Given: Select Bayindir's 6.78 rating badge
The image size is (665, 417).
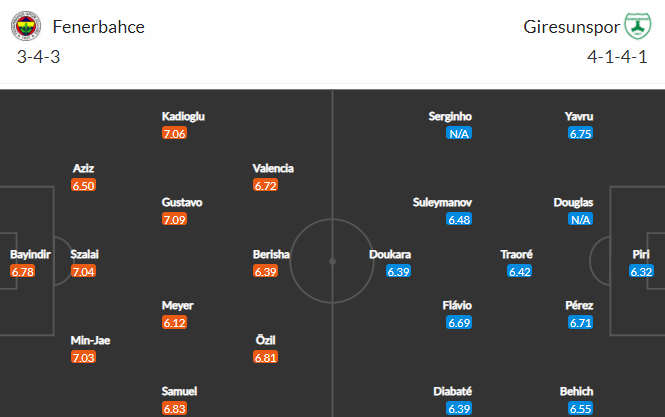Looking at the screenshot, I should [x=22, y=271].
